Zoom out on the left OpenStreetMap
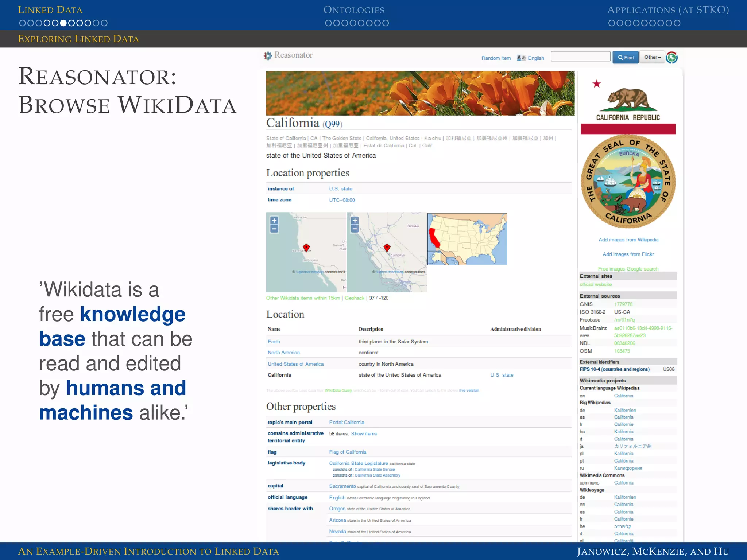 (274, 229)
